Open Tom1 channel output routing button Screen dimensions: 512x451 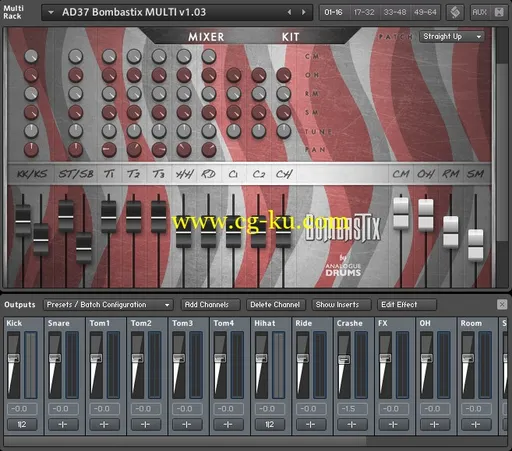coord(105,424)
